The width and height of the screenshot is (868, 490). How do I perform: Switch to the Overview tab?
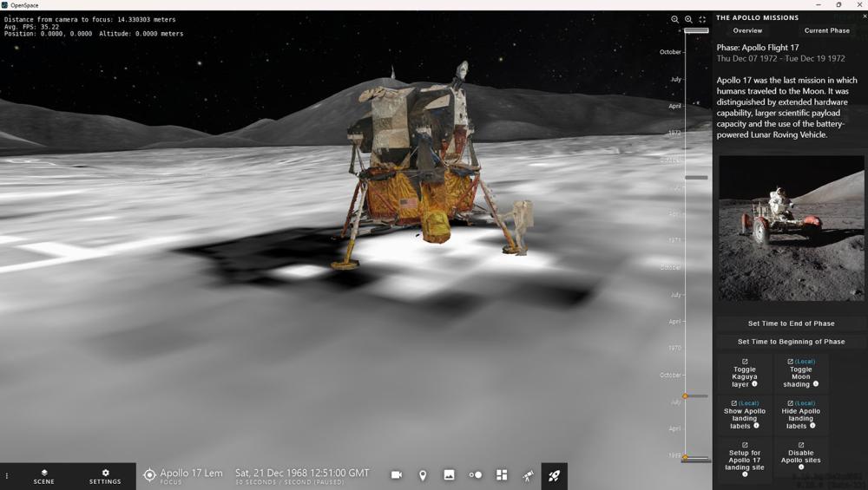(x=747, y=31)
